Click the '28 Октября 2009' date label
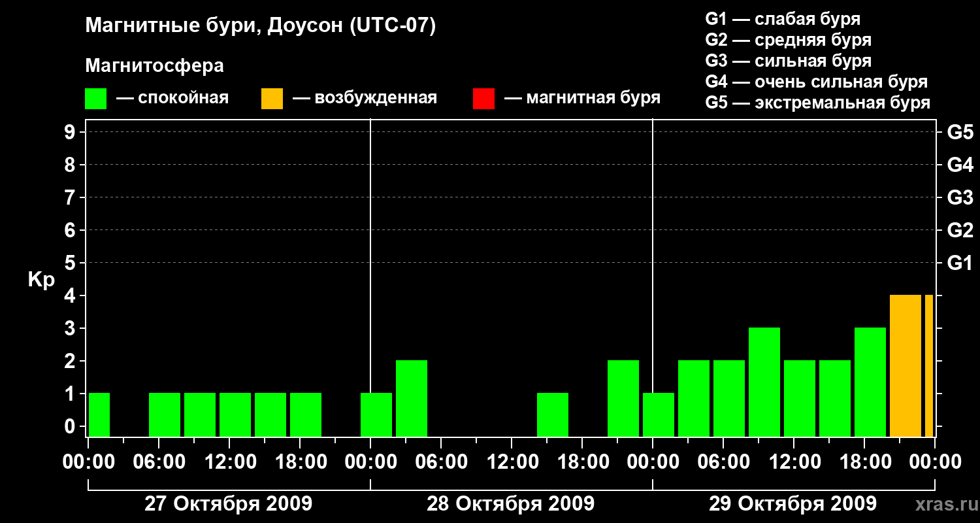This screenshot has height=523, width=980. click(x=510, y=504)
